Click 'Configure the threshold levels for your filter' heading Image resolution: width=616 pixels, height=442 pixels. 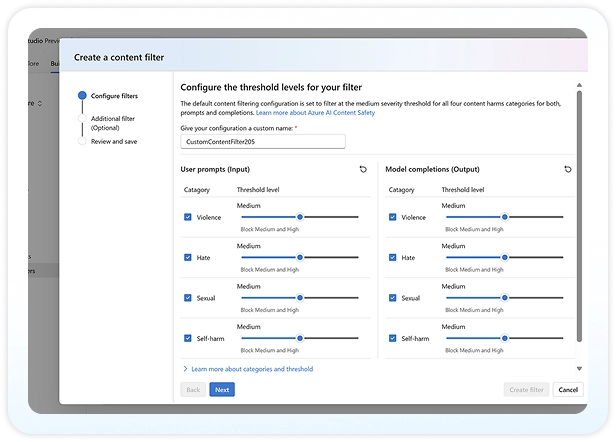tap(271, 87)
